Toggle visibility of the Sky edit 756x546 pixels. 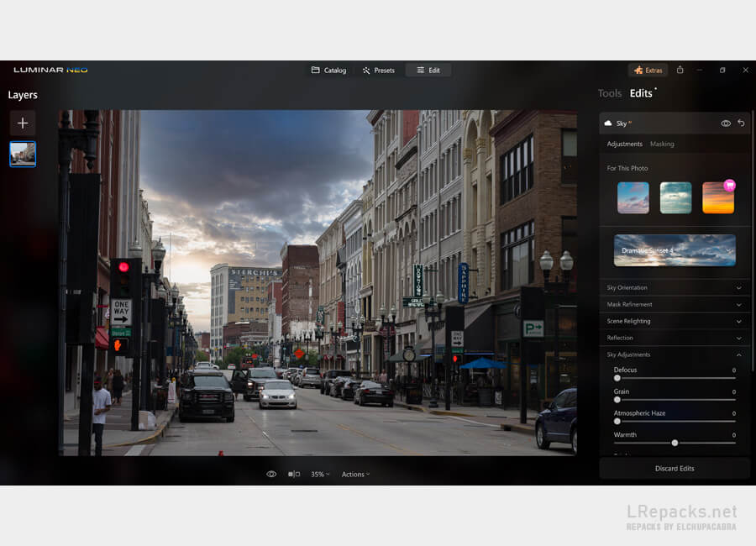tap(725, 123)
